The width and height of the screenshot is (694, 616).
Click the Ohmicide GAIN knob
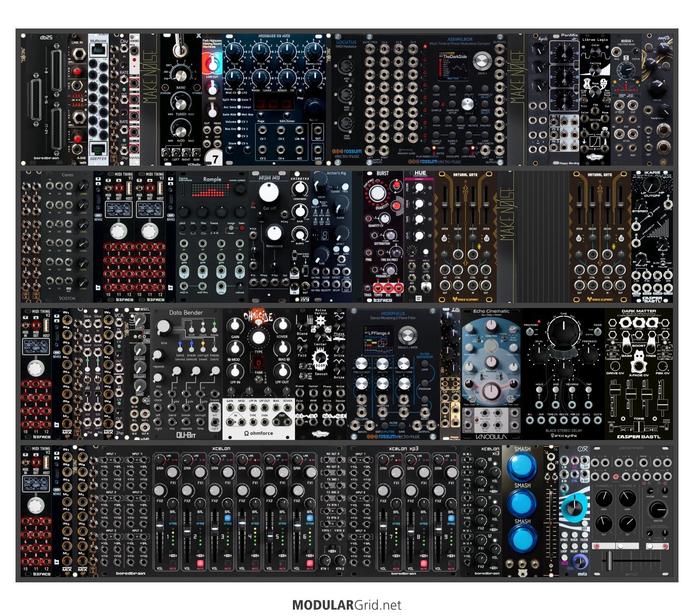[235, 325]
